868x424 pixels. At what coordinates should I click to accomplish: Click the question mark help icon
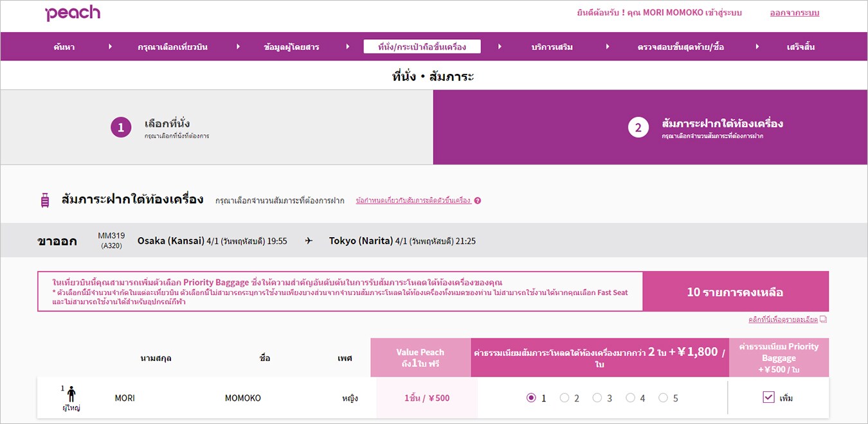point(478,200)
